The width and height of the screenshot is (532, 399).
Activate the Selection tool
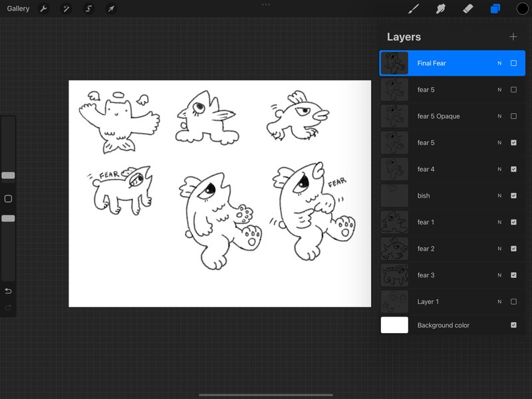pos(88,9)
